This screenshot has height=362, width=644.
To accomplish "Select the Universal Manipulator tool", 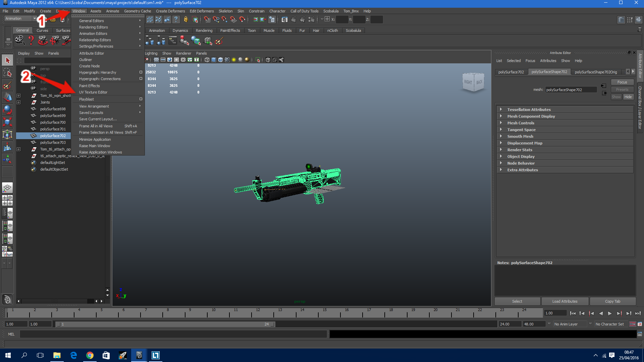I will tap(7, 134).
